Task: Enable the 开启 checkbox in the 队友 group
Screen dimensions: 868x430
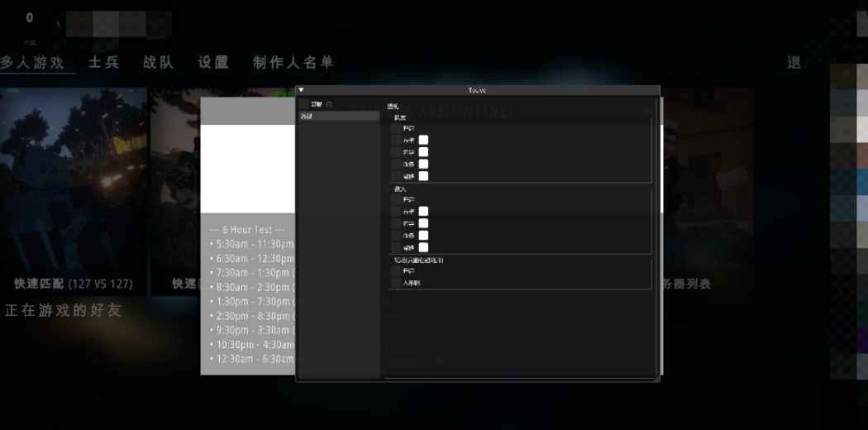Action: tap(396, 128)
